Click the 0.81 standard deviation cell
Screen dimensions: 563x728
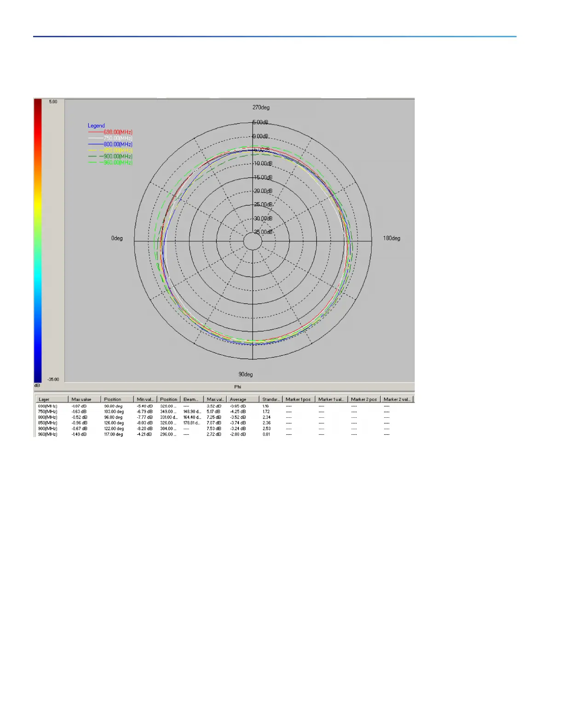266,434
